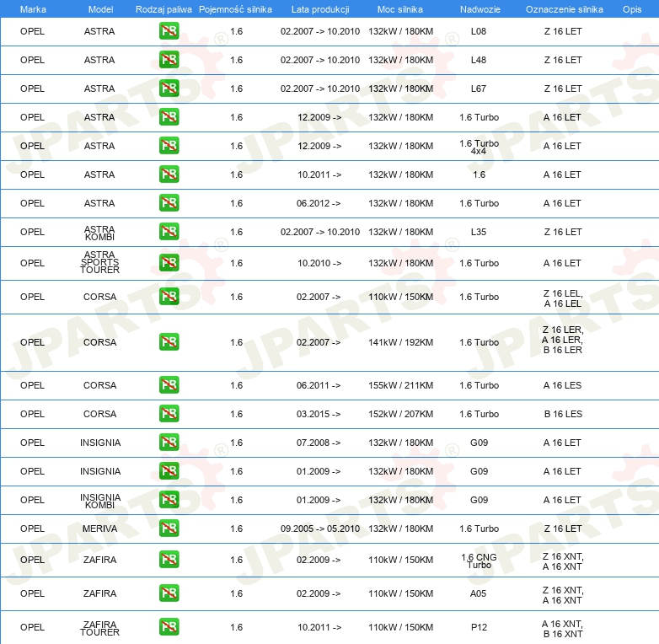This screenshot has width=659, height=644.
Task: Click the fuel icon in the Astra Sports Tourer row
Action: [x=169, y=263]
